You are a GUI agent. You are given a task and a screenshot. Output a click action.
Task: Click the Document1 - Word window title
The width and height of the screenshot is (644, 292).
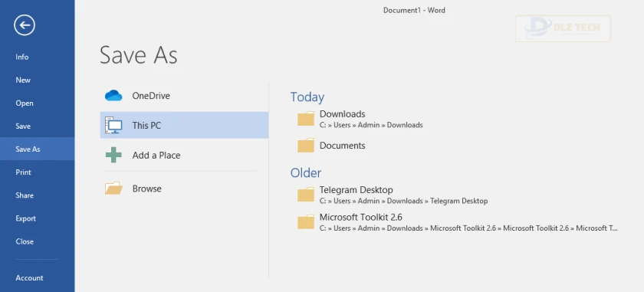[414, 10]
